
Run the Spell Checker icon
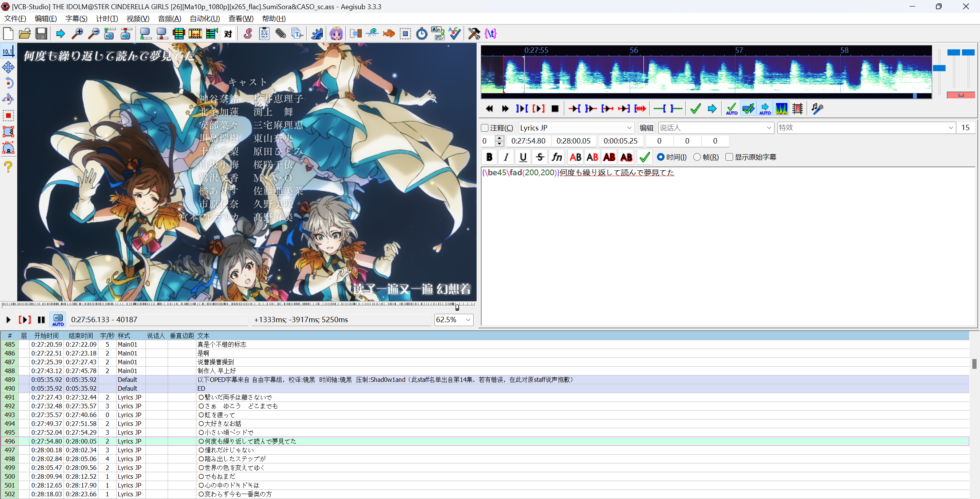point(454,34)
